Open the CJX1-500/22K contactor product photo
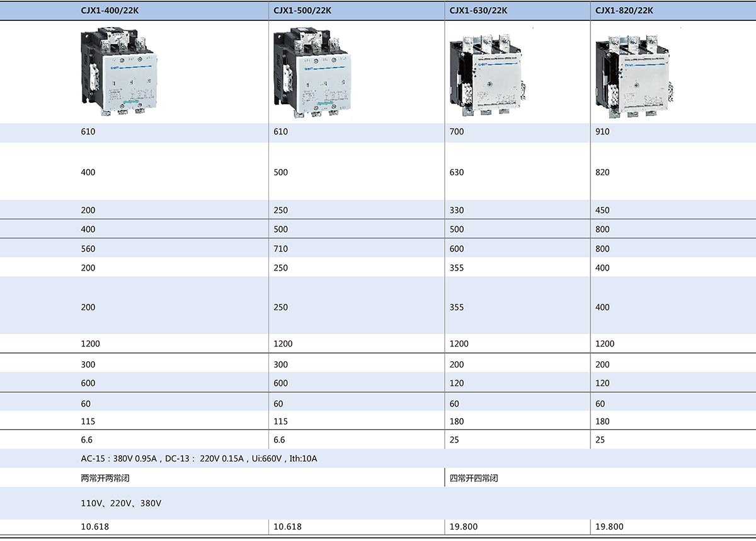This screenshot has height=541, width=756. pos(312,73)
